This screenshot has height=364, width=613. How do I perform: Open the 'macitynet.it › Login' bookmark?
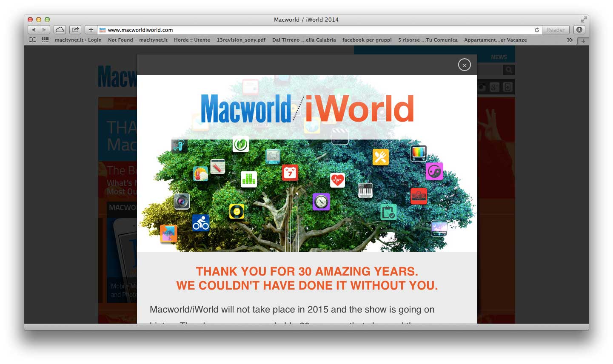tap(78, 40)
